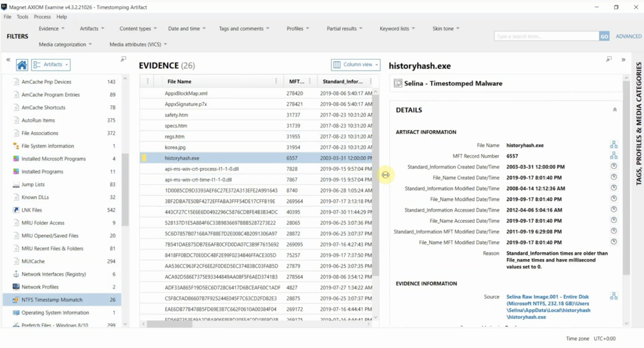
Task: Click clock icon beside Standard_Information Created Date/Time
Action: point(613,166)
